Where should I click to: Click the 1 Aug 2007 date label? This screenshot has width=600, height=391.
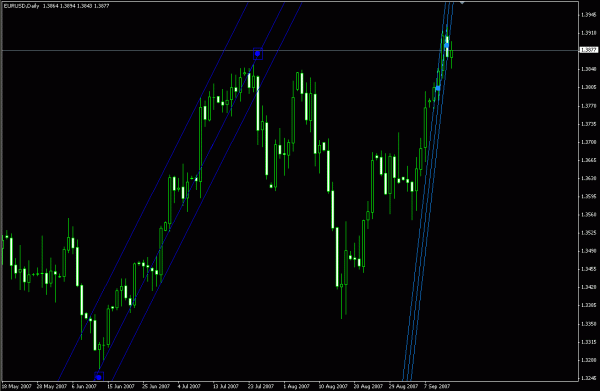click(296, 386)
